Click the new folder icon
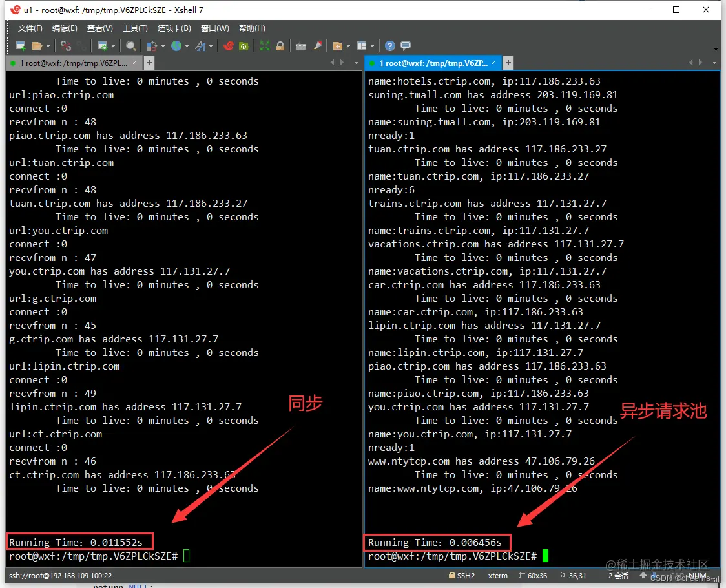The image size is (726, 588). (x=338, y=46)
